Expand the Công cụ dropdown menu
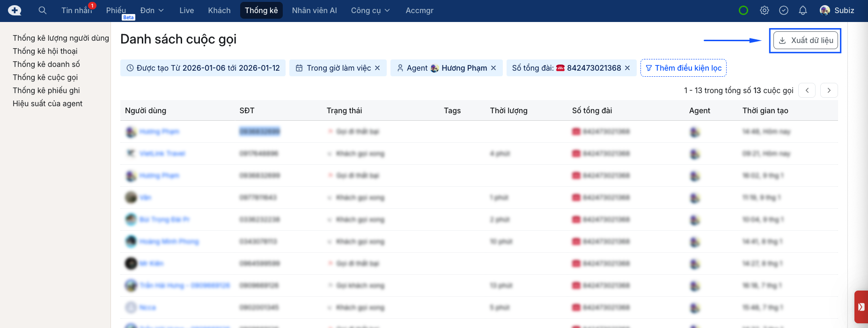Screen dimensions: 868x328 370,10
